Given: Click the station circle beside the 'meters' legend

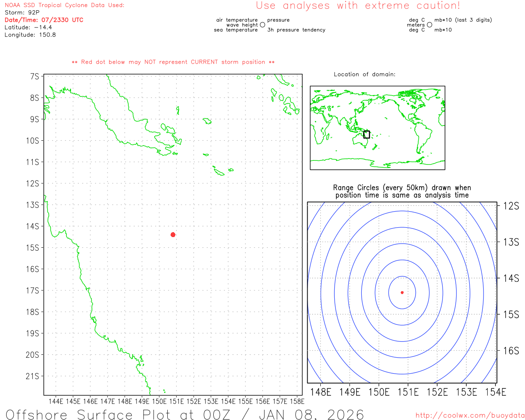Looking at the screenshot, I should tap(429, 25).
